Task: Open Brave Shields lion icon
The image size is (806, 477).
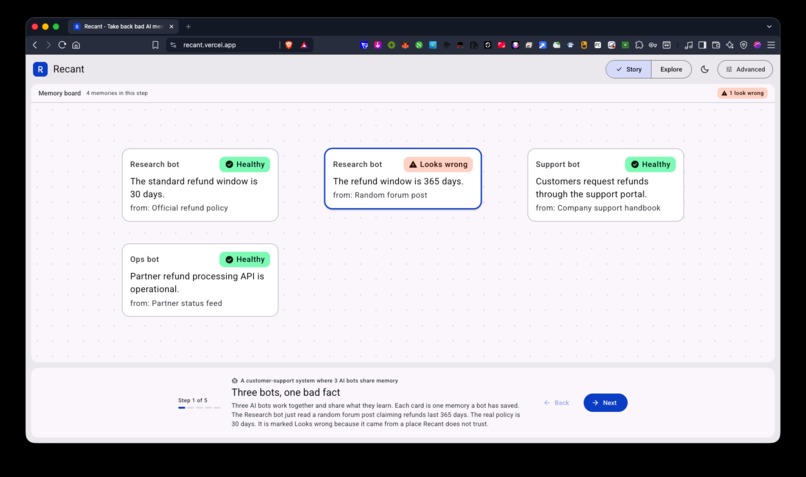Action: (x=289, y=45)
